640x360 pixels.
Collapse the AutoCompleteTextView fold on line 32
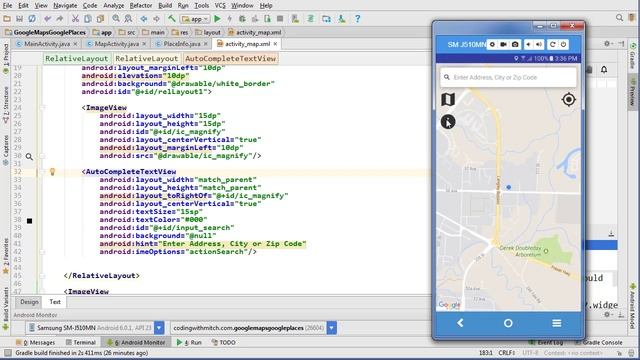point(42,172)
